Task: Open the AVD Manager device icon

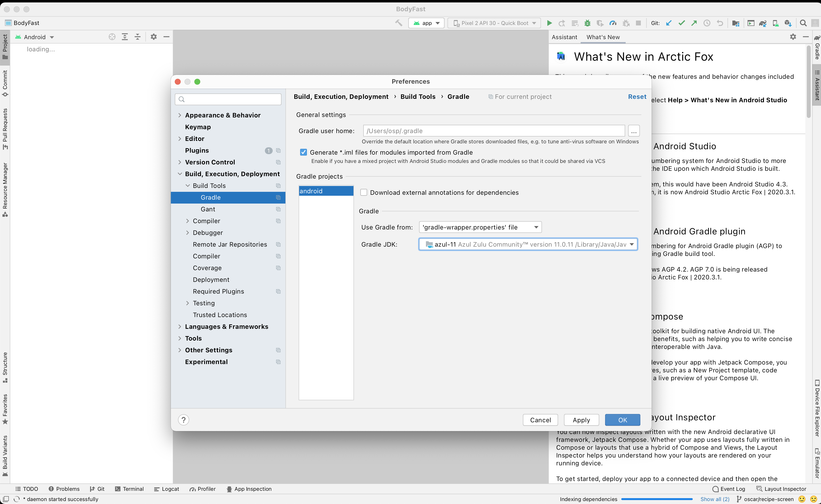Action: (776, 23)
